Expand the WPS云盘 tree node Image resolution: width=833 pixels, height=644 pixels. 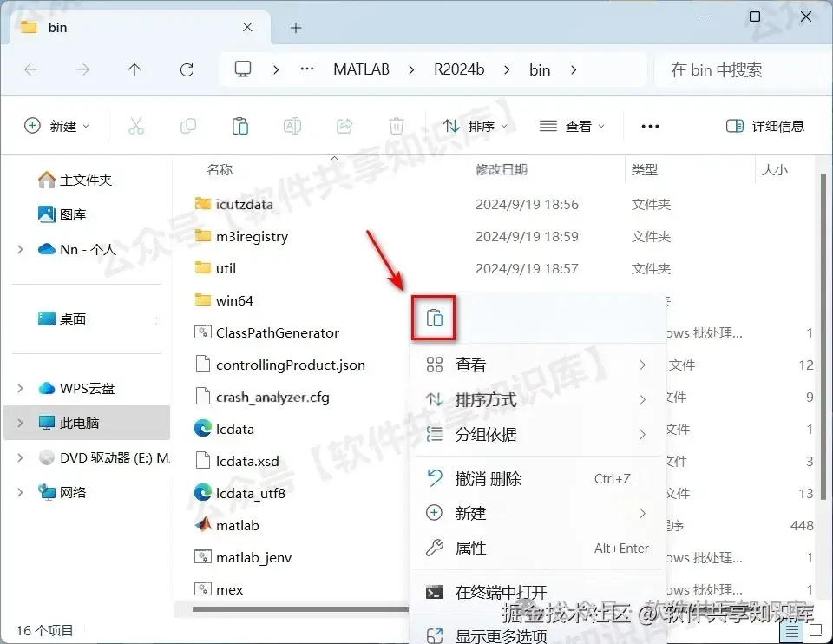coord(20,389)
